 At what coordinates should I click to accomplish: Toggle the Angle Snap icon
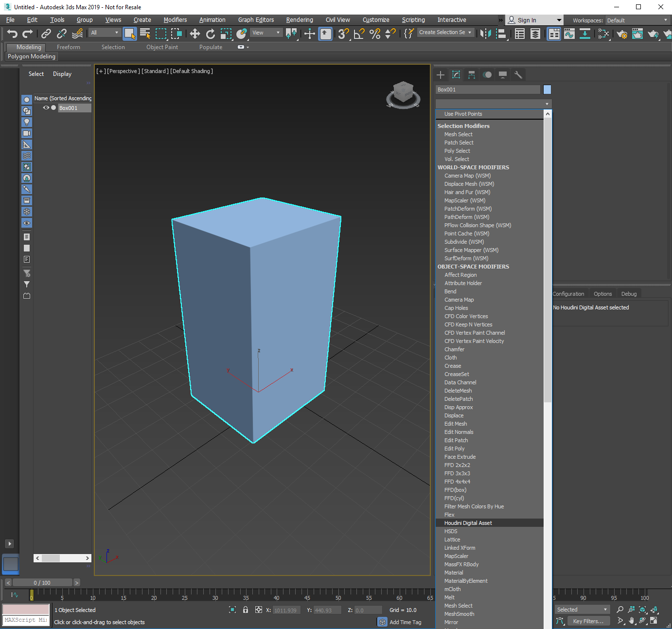pyautogui.click(x=359, y=34)
